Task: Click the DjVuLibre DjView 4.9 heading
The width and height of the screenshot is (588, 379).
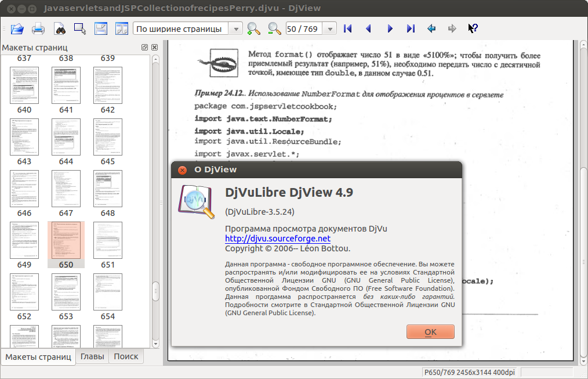Action: coord(289,193)
